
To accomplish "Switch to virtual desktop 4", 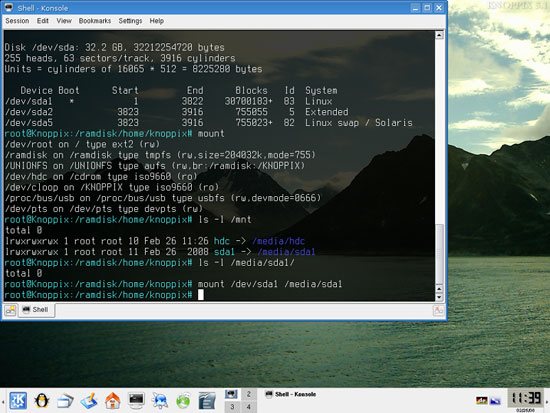I will pos(249,407).
